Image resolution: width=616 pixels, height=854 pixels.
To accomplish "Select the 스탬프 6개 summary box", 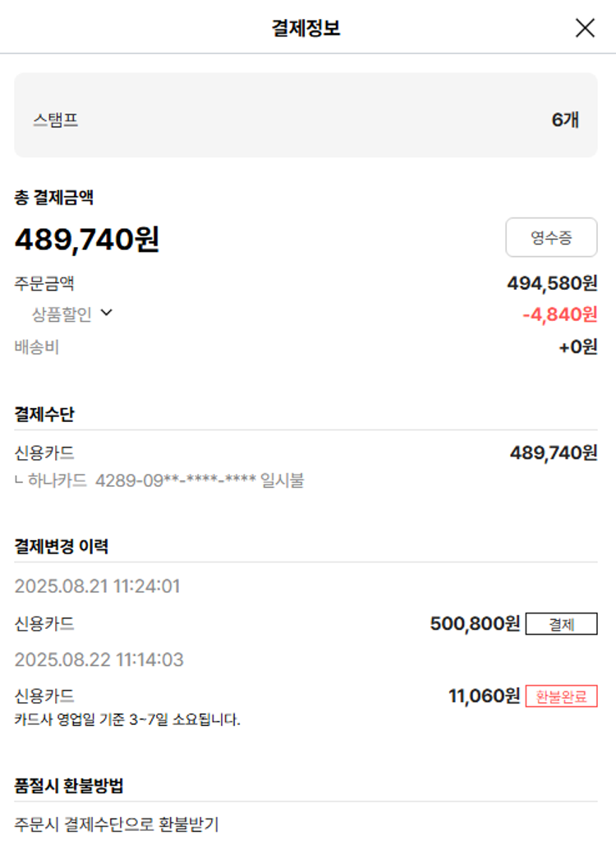I will (x=306, y=115).
